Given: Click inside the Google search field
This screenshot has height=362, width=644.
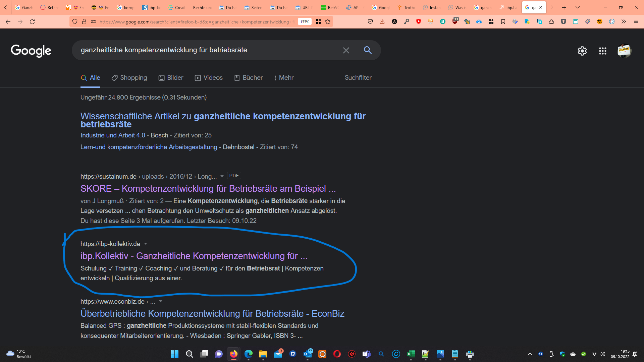Looking at the screenshot, I should (x=208, y=50).
